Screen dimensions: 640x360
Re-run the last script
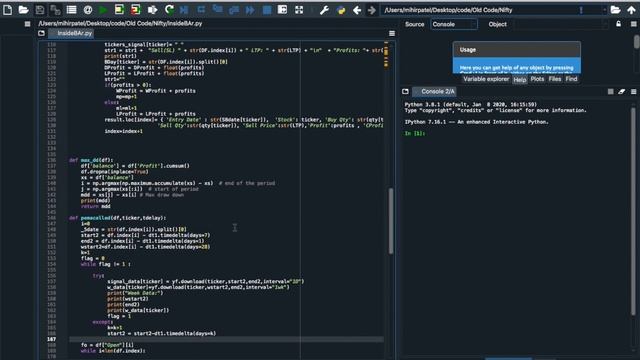pyautogui.click(x=169, y=10)
